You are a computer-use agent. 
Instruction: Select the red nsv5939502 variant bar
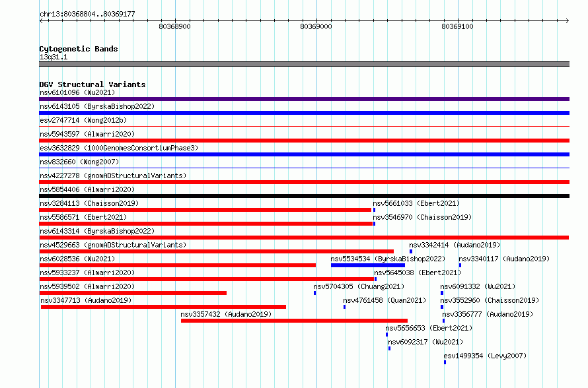tap(133, 293)
